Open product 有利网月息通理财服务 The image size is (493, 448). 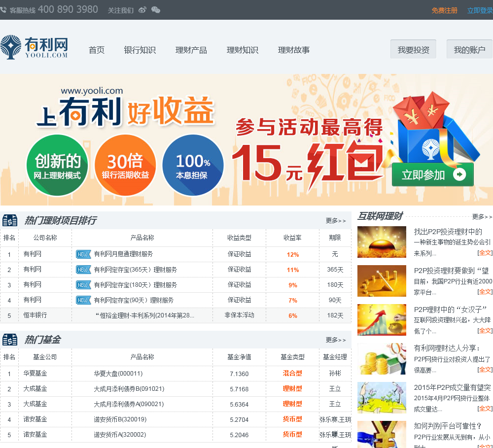point(123,254)
